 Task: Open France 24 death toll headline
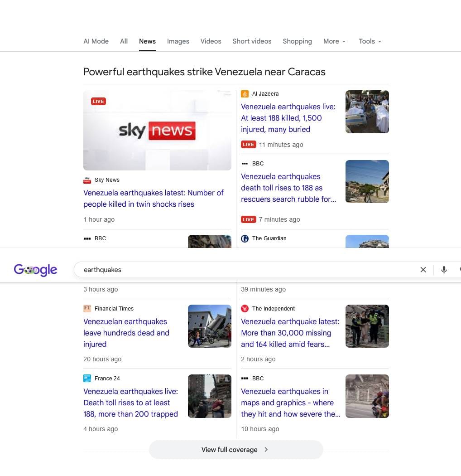tap(131, 403)
